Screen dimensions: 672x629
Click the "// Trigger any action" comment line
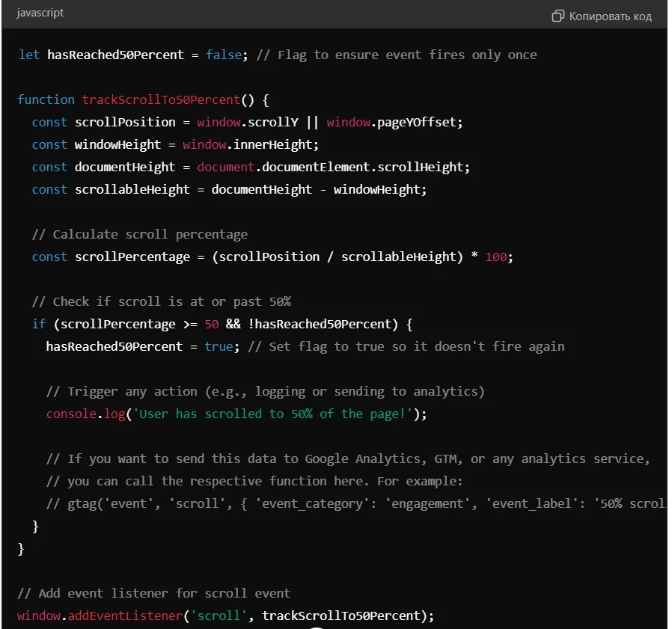(266, 392)
